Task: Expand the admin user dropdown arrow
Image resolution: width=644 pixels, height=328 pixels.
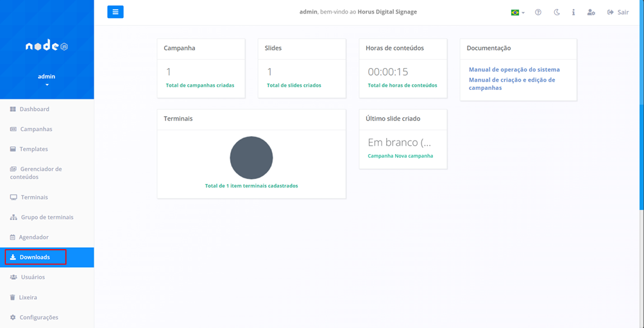Action: (x=47, y=85)
